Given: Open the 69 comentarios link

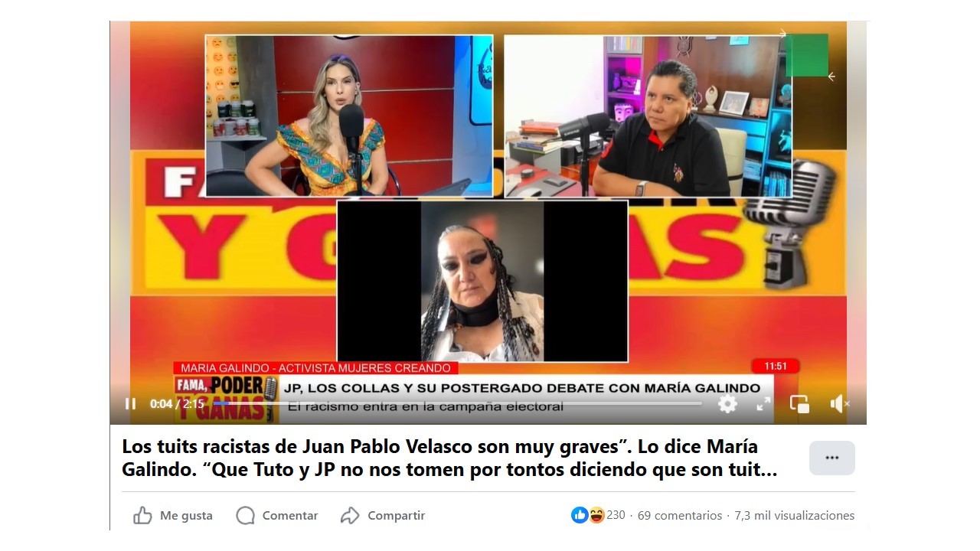Looking at the screenshot, I should click(x=680, y=515).
